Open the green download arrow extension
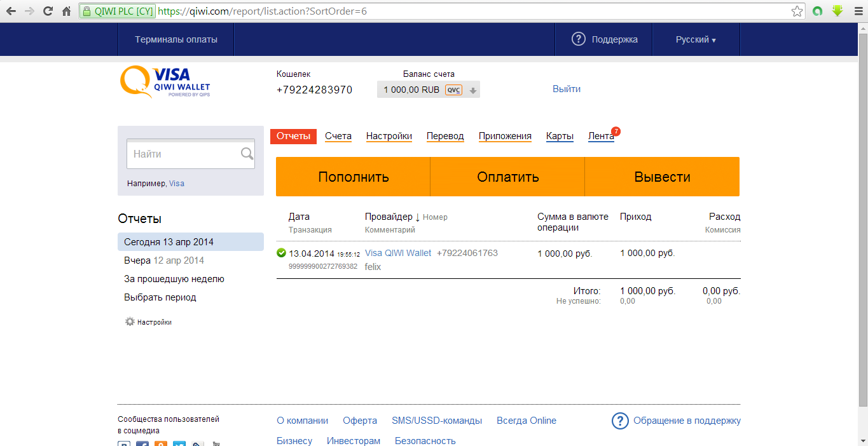 tap(837, 11)
